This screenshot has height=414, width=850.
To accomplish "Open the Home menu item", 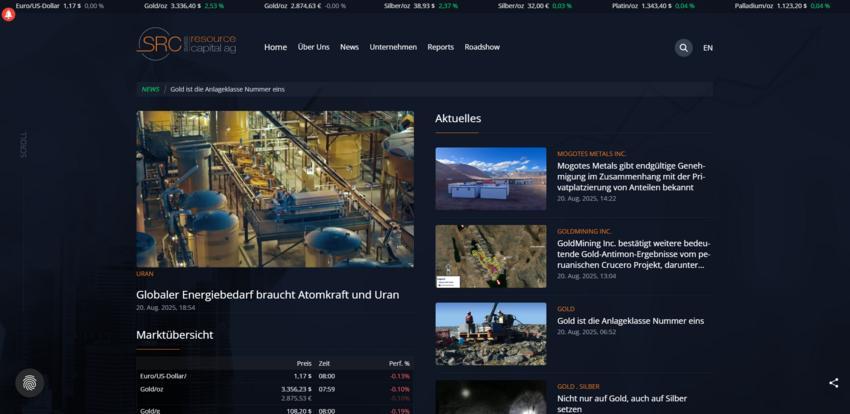I will pos(275,47).
